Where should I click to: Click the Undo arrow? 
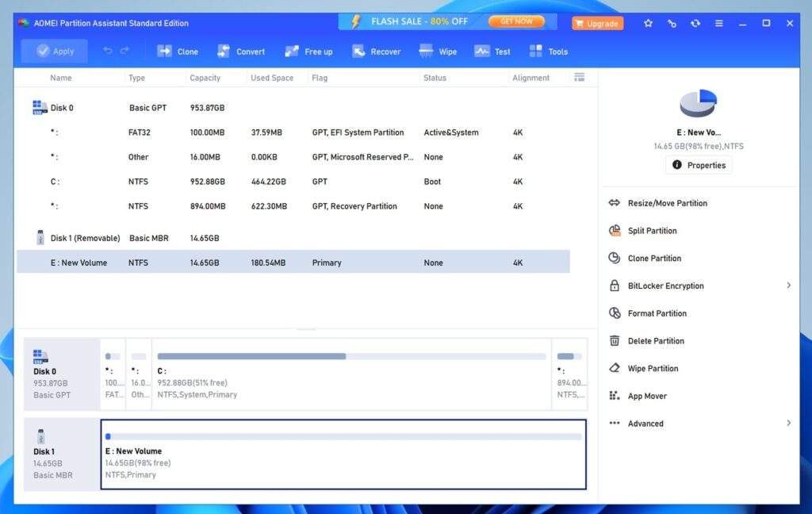coord(109,51)
